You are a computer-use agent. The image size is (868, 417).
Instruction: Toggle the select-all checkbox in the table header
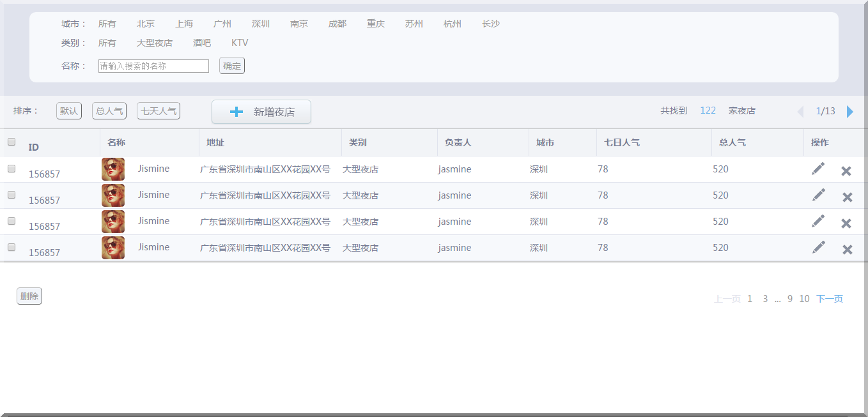[11, 141]
